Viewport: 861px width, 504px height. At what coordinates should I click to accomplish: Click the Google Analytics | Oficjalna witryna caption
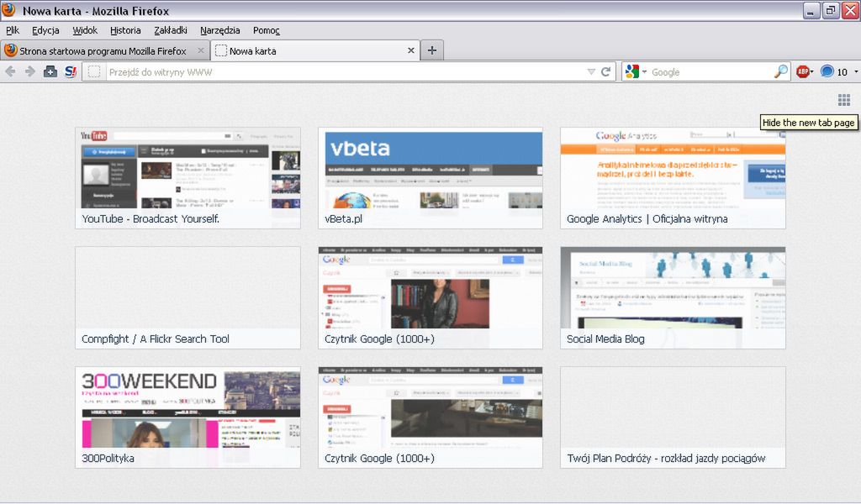click(x=647, y=219)
